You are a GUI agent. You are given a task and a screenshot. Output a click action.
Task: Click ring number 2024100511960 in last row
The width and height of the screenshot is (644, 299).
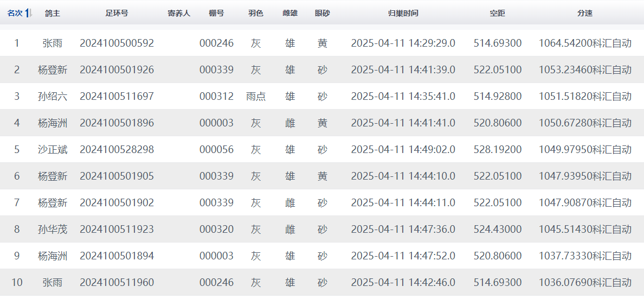(117, 283)
